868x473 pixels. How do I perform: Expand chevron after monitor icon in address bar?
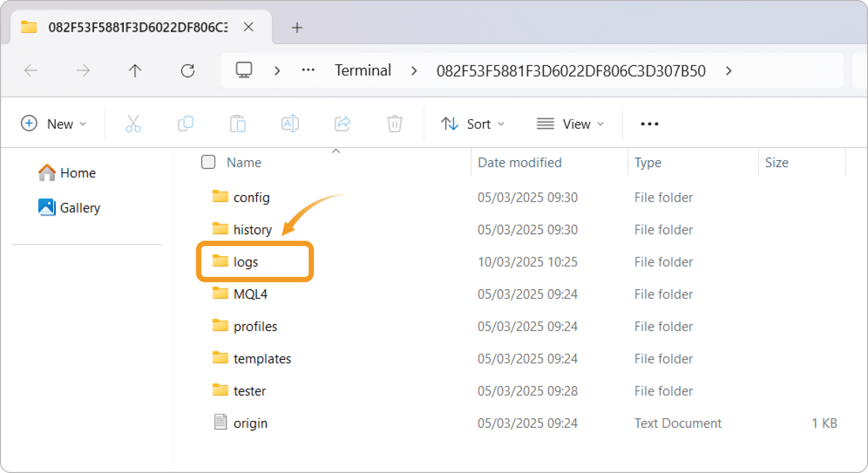[x=277, y=70]
